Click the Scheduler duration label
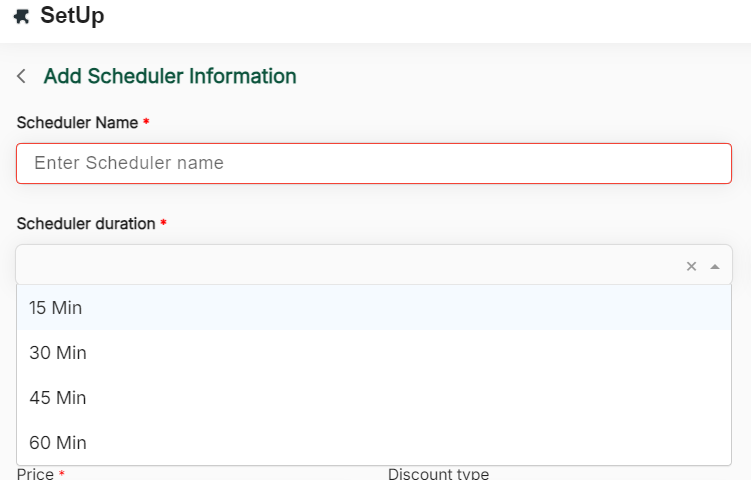Image resolution: width=751 pixels, height=480 pixels. 86,224
